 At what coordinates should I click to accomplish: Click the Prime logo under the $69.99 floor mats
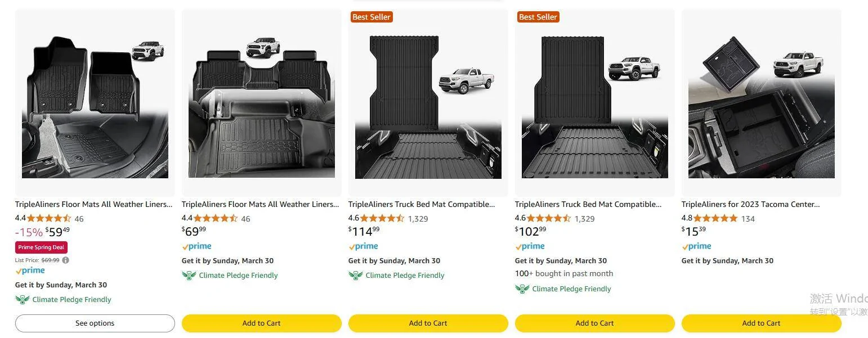pyautogui.click(x=196, y=246)
